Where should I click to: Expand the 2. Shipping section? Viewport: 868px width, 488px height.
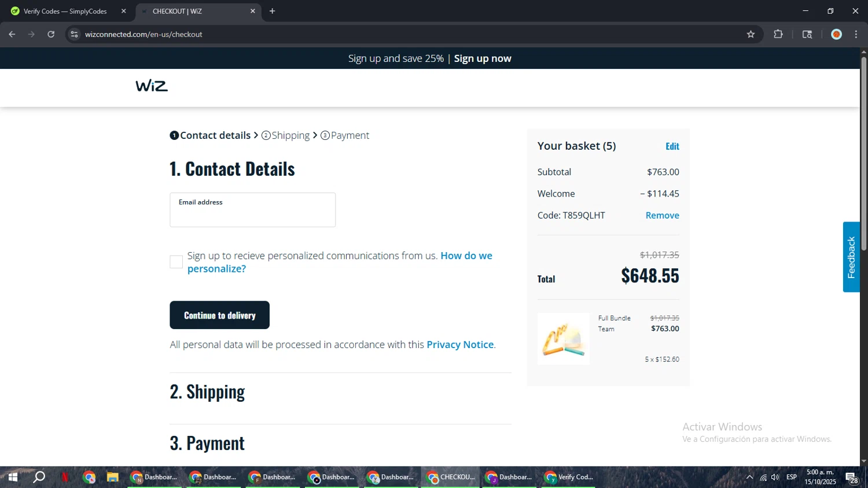207,392
